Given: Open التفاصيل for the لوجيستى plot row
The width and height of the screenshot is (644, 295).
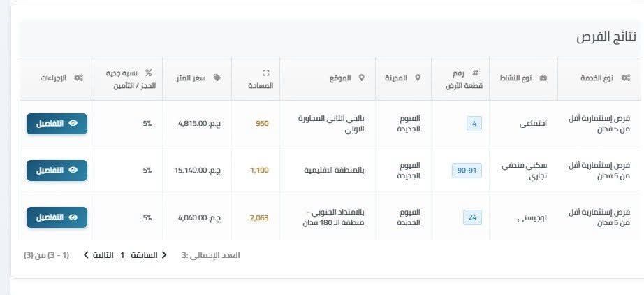Looking at the screenshot, I should 57,217.
